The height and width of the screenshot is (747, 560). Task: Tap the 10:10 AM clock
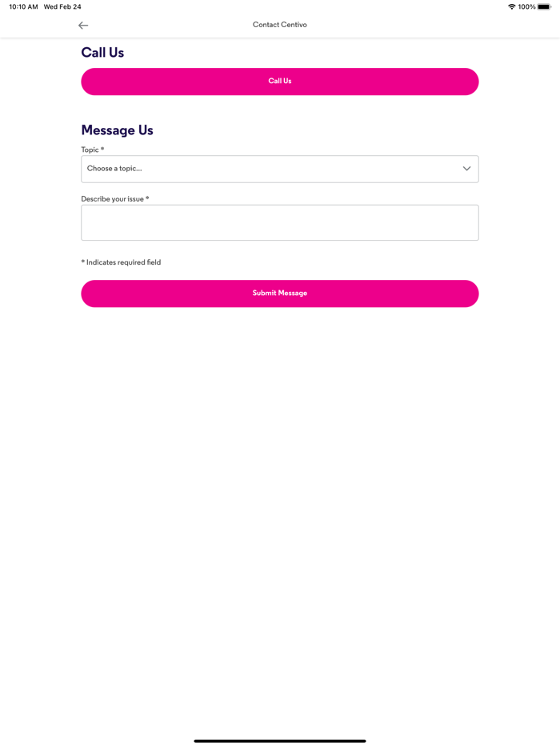(x=23, y=6)
